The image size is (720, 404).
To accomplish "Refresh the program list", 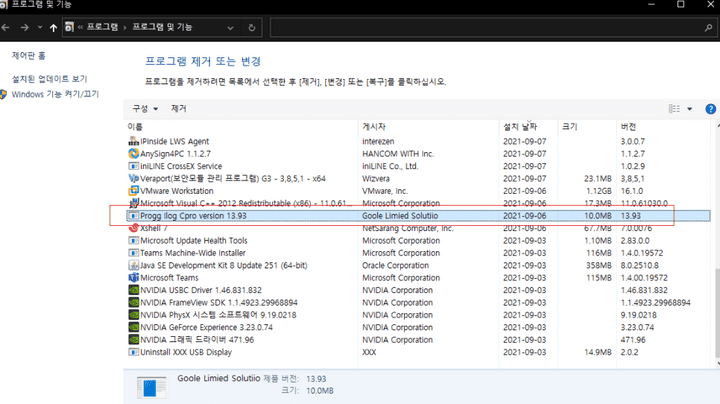I will coord(252,28).
